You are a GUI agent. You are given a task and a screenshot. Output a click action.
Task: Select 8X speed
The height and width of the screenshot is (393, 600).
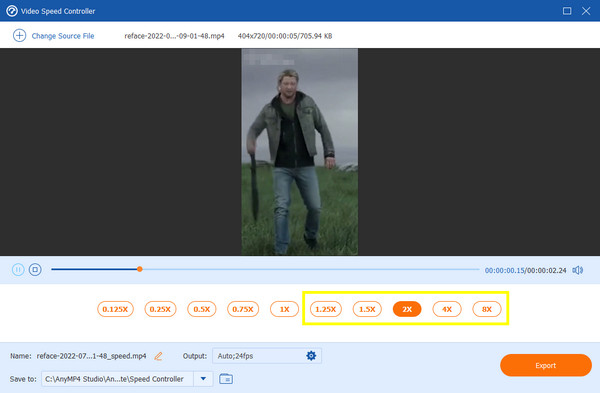487,309
